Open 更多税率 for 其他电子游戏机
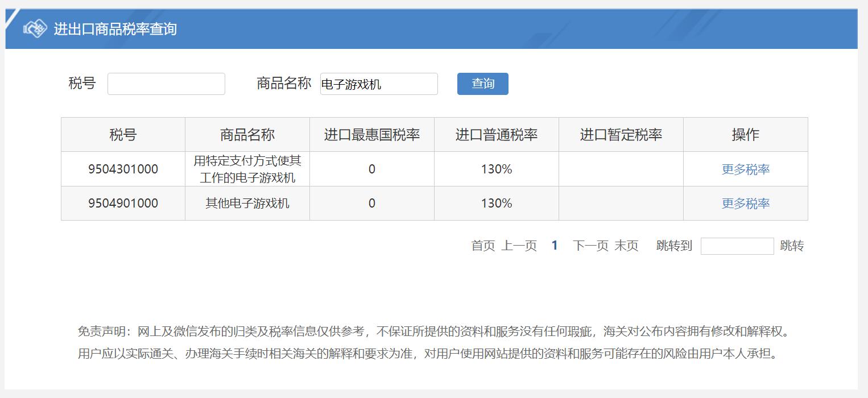868x398 pixels. coord(745,202)
